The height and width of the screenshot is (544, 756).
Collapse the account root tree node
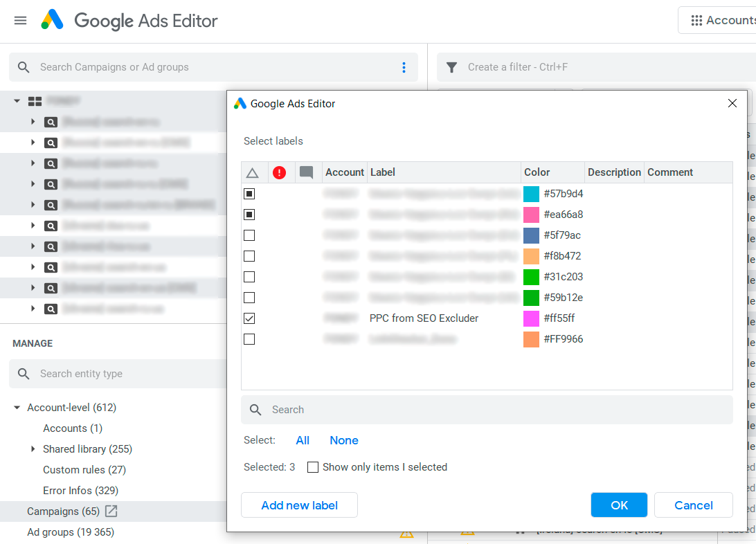(17, 101)
